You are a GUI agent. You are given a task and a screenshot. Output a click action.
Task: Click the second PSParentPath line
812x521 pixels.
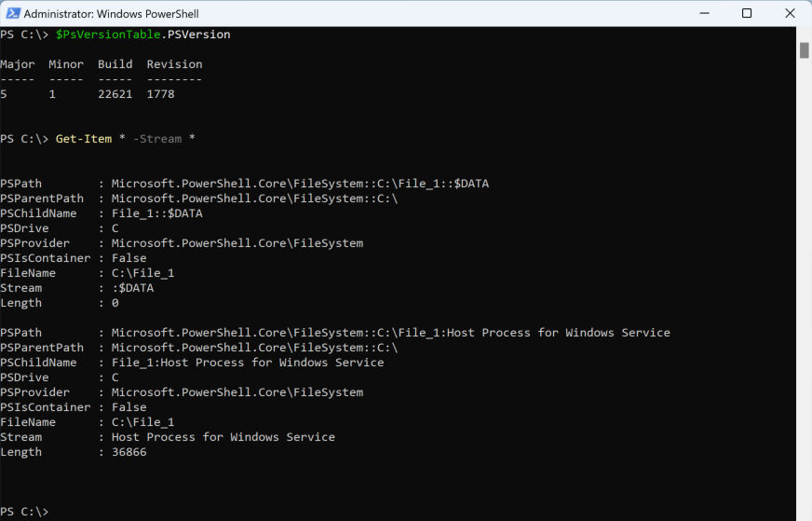(199, 348)
